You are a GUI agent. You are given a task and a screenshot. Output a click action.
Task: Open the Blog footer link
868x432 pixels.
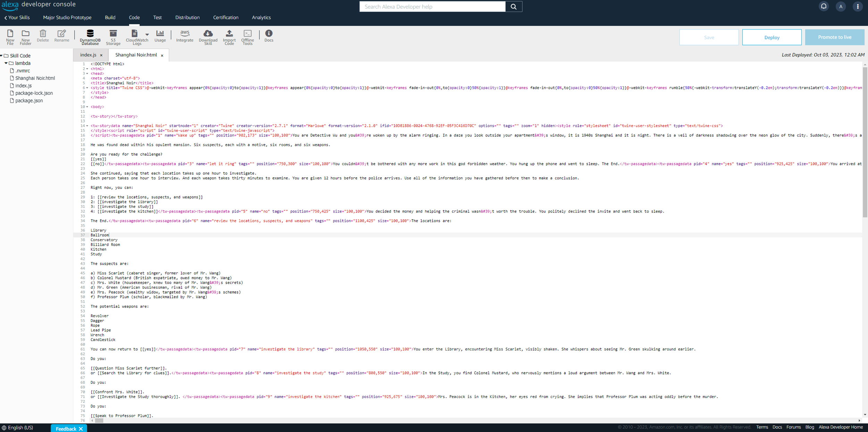point(810,427)
